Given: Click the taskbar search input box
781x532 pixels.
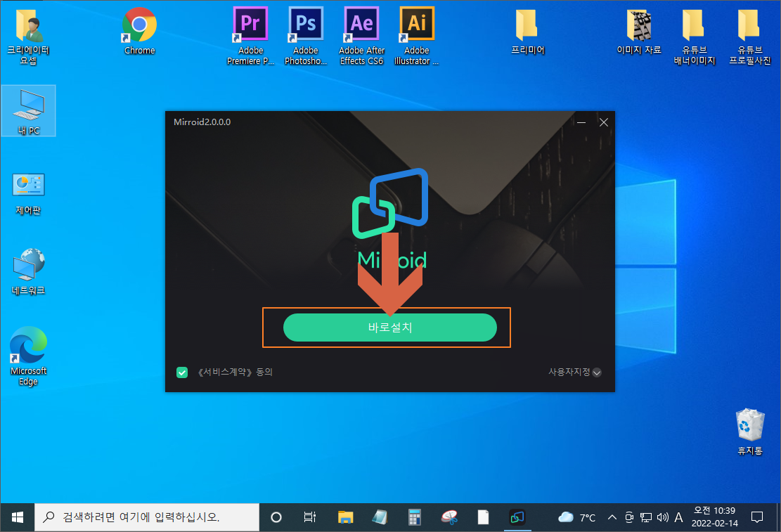Looking at the screenshot, I should (147, 517).
